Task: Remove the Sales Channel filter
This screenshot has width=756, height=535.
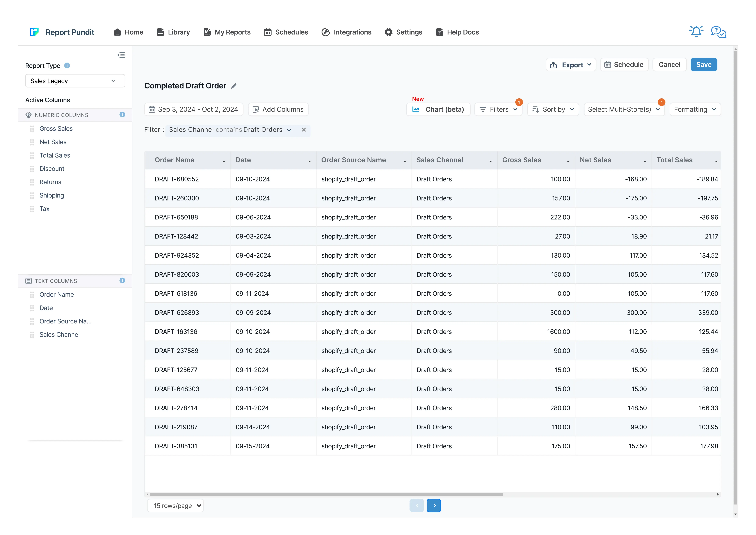Action: point(304,130)
